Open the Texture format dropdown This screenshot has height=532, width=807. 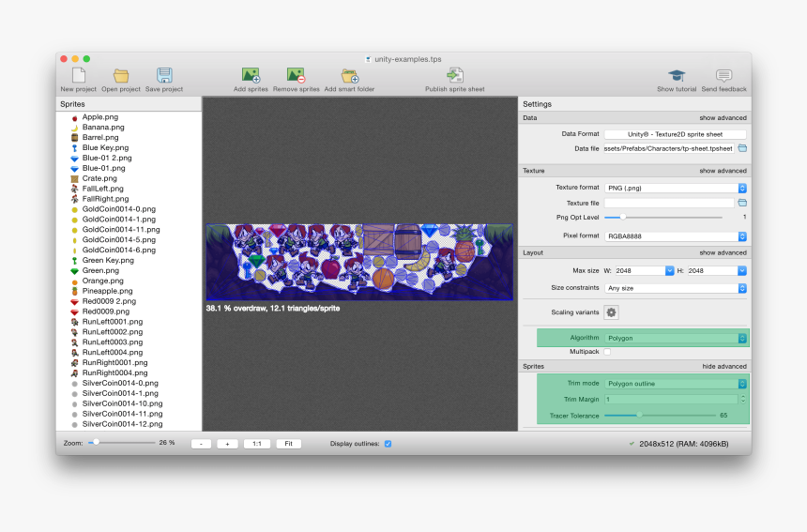tap(675, 189)
